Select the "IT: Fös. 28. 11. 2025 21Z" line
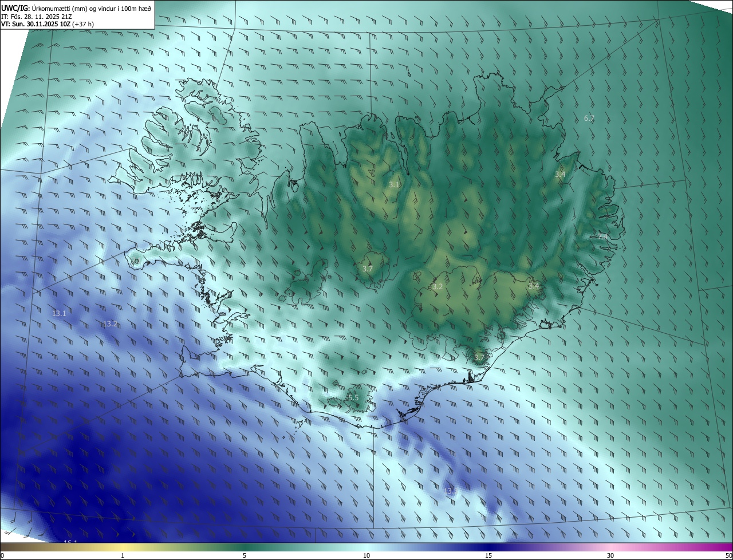Viewport: 733px width, 560px height. (36, 16)
